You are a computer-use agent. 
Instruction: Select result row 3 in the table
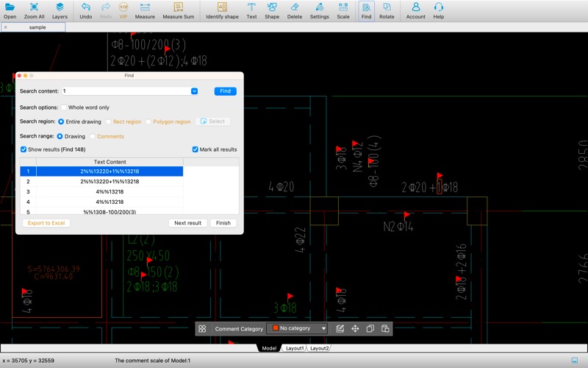(110, 191)
